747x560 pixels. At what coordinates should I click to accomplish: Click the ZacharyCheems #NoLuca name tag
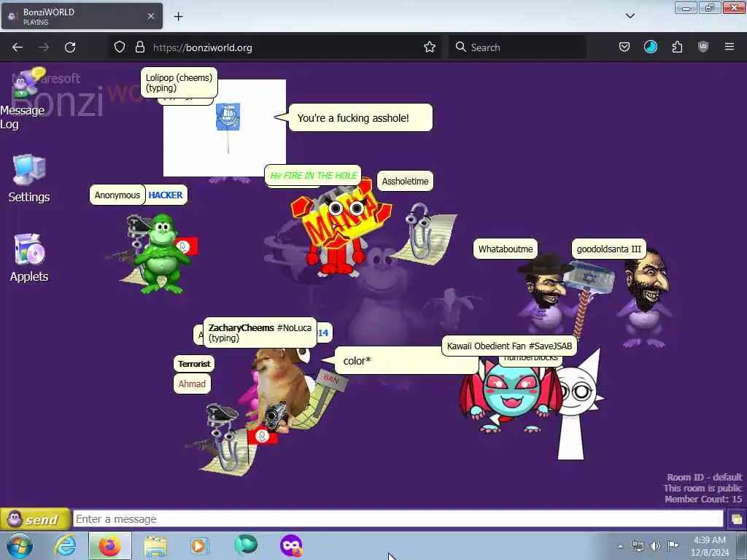click(x=260, y=332)
